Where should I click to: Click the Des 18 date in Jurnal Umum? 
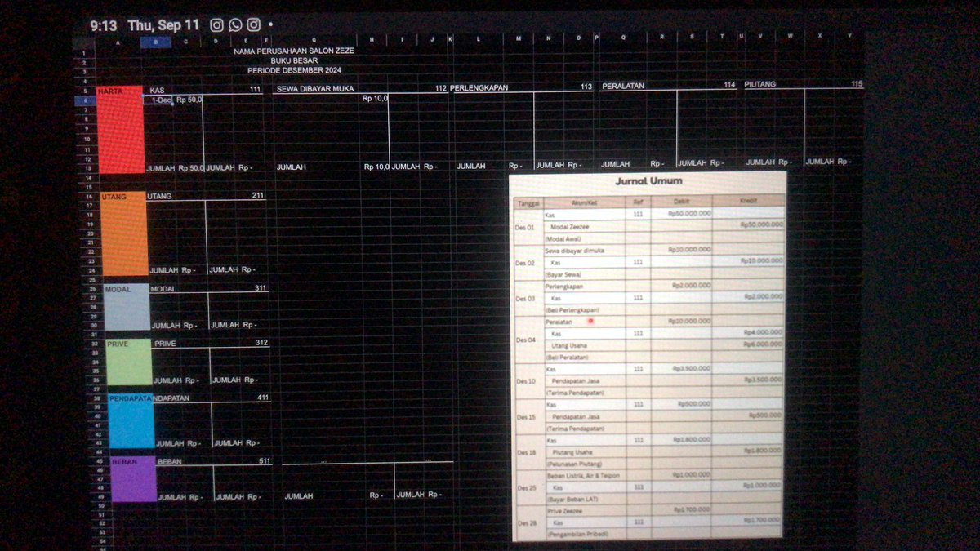pos(527,452)
